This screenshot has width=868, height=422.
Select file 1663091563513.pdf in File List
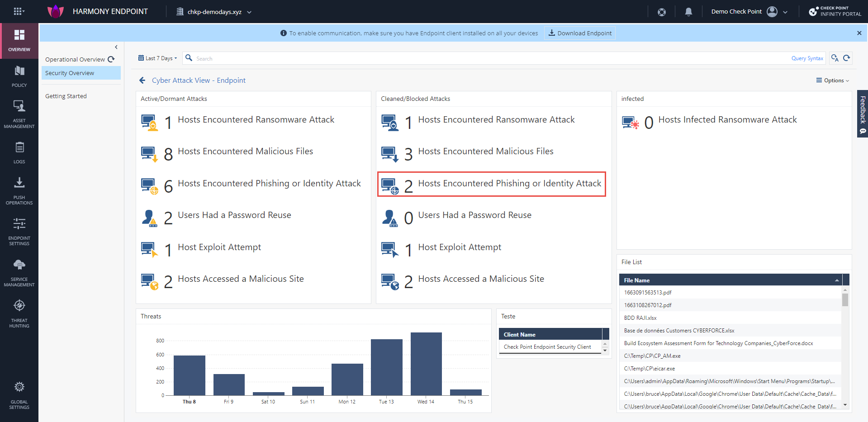tap(730, 293)
